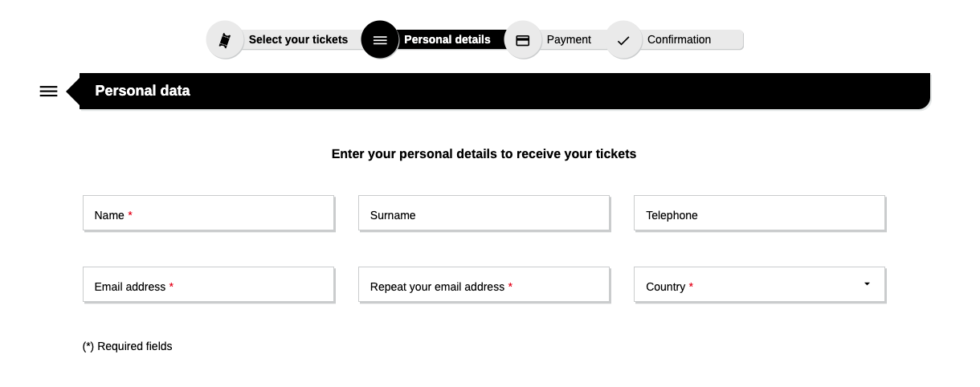980x387 pixels.
Task: Click the Personal data header bar
Action: 504,91
